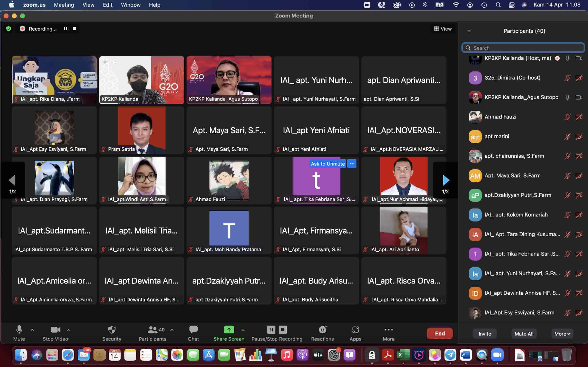Mute the microphone
The height and width of the screenshot is (367, 588).
(x=19, y=330)
